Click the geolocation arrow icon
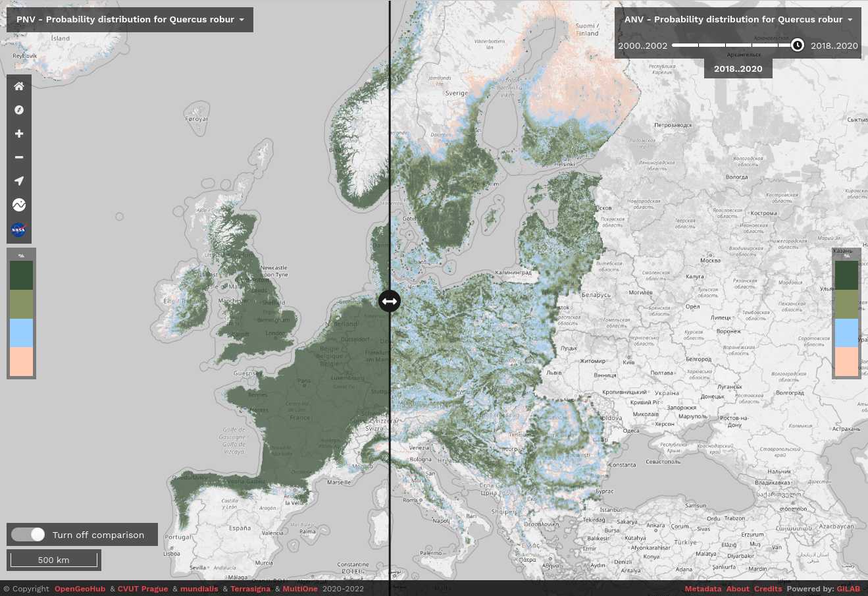This screenshot has width=868, height=596. pos(19,181)
